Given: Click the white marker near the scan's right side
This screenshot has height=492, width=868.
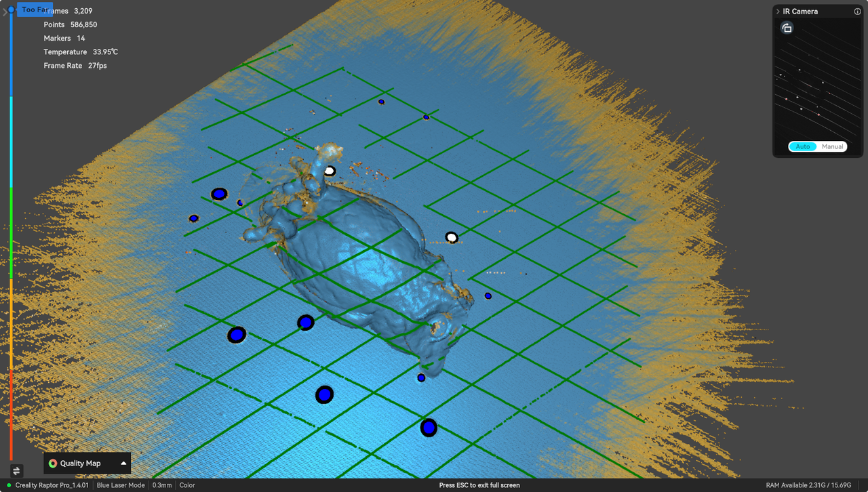Looking at the screenshot, I should pos(452,237).
